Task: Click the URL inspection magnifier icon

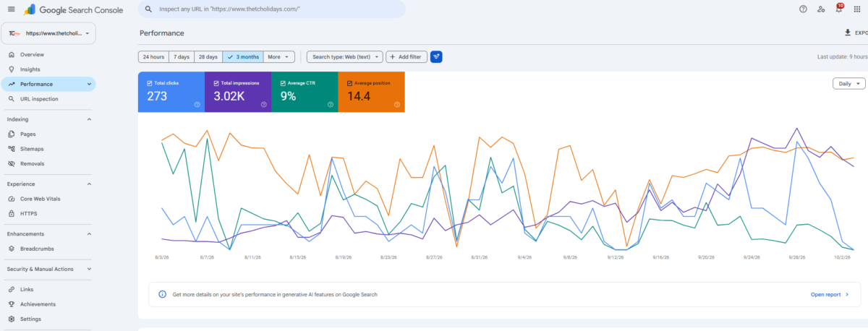Action: pyautogui.click(x=12, y=99)
